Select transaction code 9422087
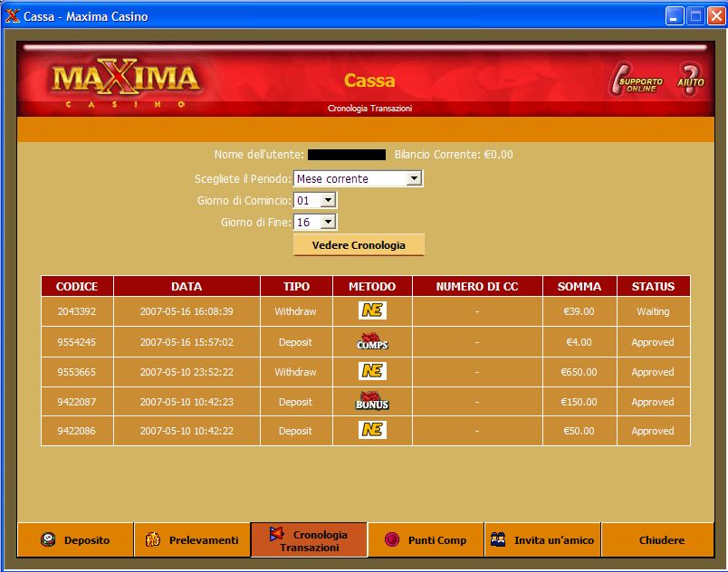This screenshot has width=728, height=572. tap(77, 402)
